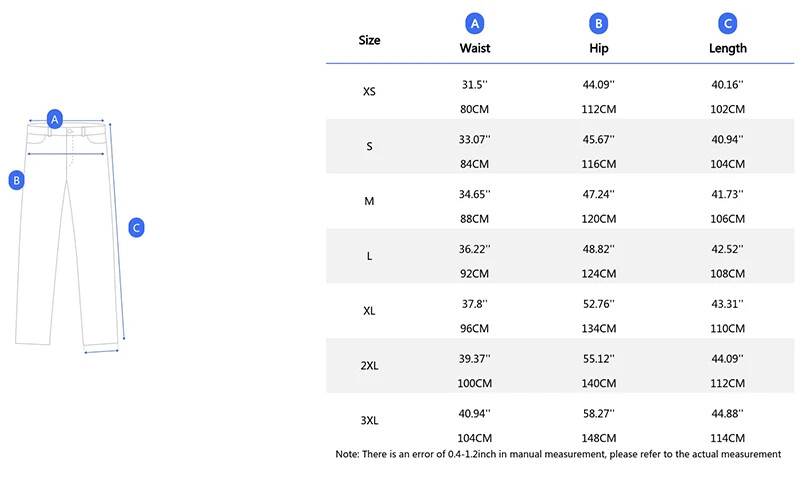Click the Hip column header text
The height and width of the screenshot is (482, 800).
click(599, 48)
